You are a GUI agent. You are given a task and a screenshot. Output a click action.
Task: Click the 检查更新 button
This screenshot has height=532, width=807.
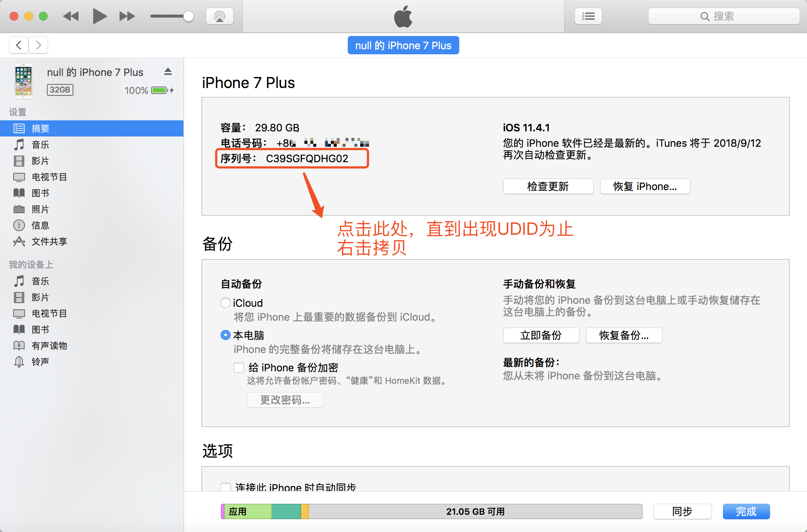pyautogui.click(x=548, y=186)
